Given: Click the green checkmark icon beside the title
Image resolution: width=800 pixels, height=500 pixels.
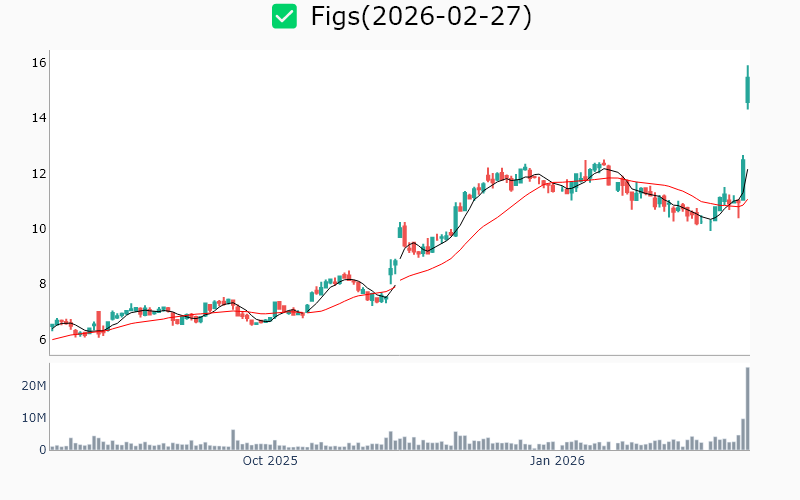Looking at the screenshot, I should pyautogui.click(x=285, y=17).
